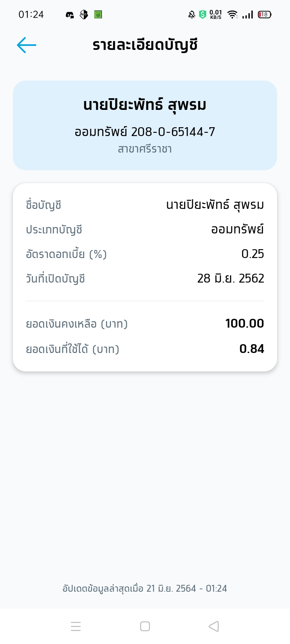Tap the green shield dollar icon

203,15
